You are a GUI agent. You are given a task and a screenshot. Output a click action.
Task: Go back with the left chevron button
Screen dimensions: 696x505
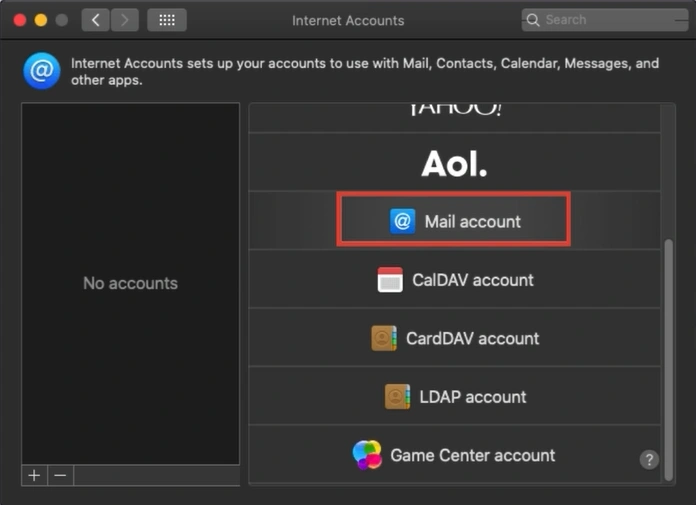pos(95,20)
